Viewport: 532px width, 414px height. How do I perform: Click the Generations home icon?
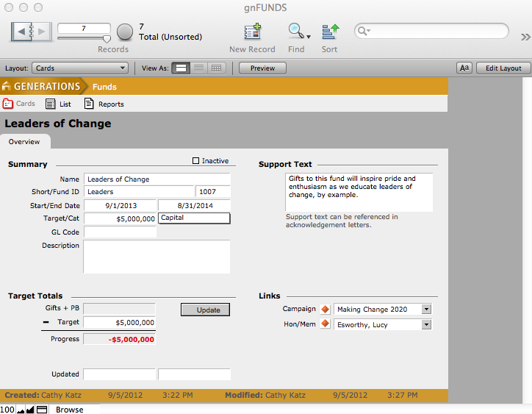tap(7, 87)
